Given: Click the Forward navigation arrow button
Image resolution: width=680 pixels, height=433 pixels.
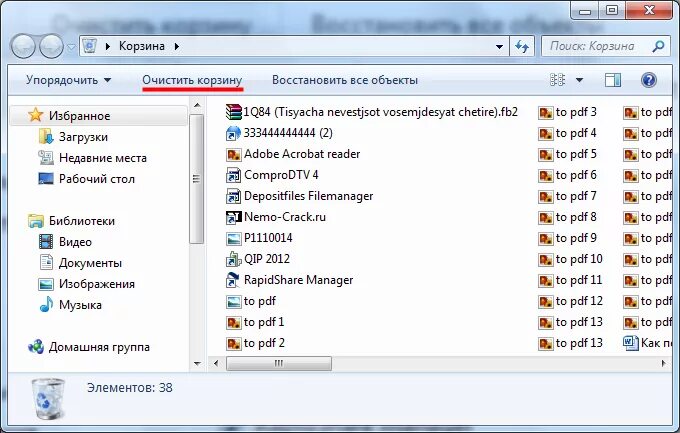Looking at the screenshot, I should 51,46.
